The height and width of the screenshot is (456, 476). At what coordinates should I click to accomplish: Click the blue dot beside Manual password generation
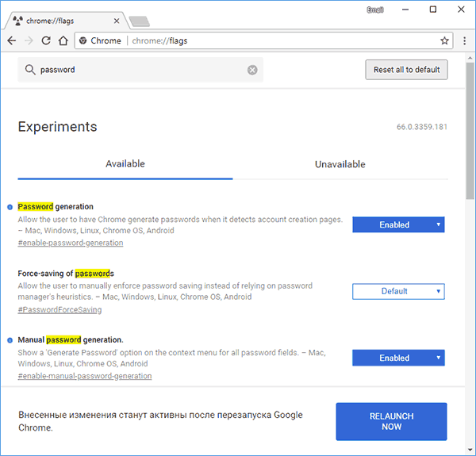[10, 340]
